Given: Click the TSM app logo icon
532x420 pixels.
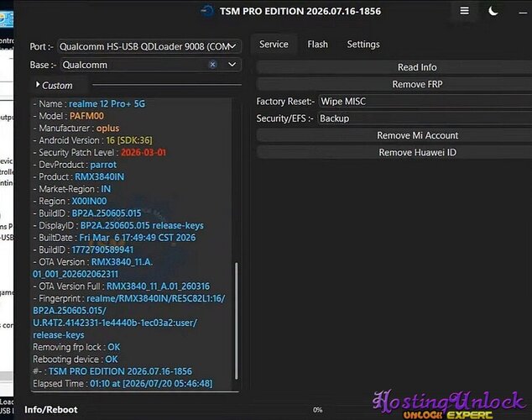Looking at the screenshot, I should pos(207,11).
